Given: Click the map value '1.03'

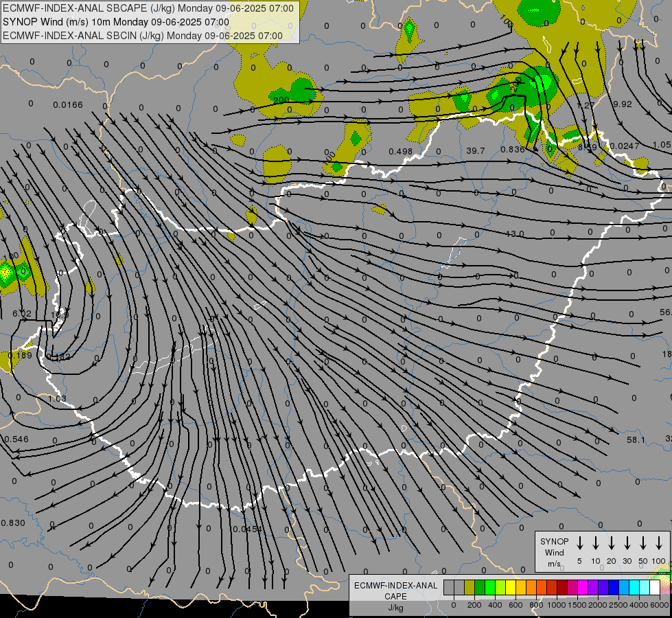Looking at the screenshot, I should (x=57, y=399).
